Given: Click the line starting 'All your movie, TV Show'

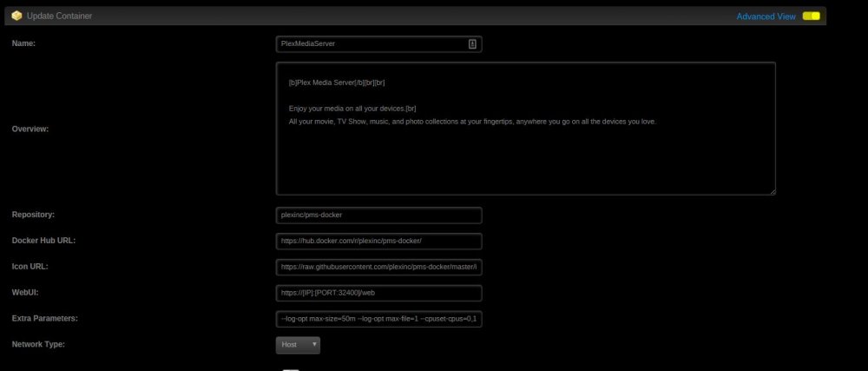Looking at the screenshot, I should 472,122.
